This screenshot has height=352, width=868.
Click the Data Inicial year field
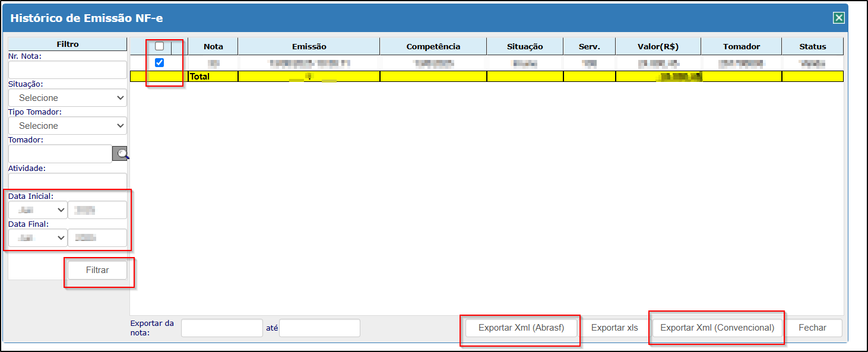tap(97, 210)
